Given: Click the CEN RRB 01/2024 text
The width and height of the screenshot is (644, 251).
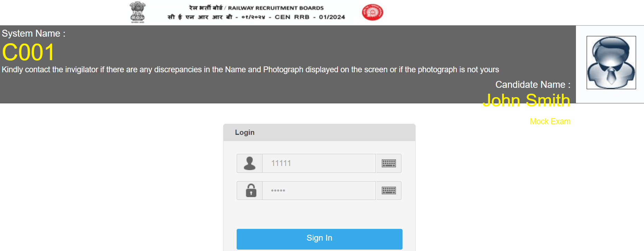Looking at the screenshot, I should (x=310, y=17).
